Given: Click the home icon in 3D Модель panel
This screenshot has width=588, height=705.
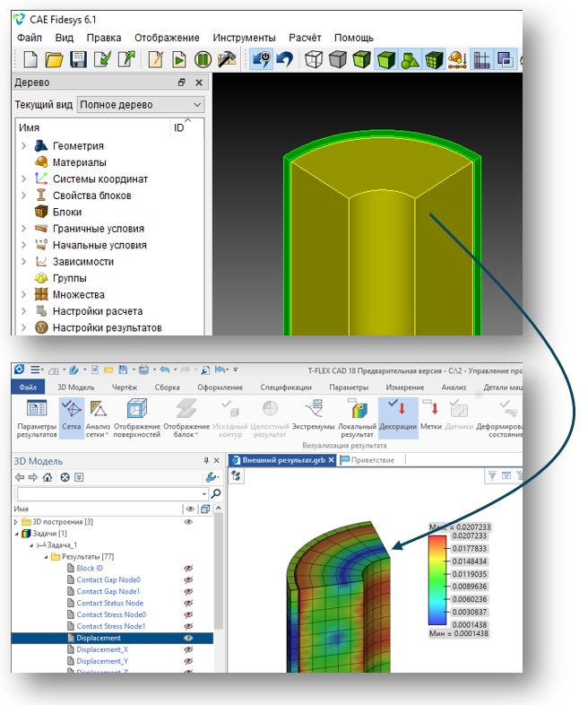Looking at the screenshot, I should click(48, 477).
